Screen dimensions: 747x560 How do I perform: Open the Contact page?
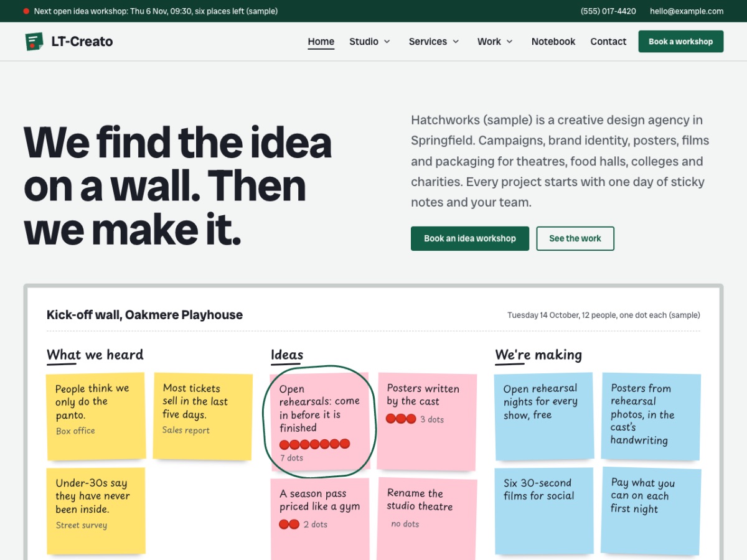608,42
